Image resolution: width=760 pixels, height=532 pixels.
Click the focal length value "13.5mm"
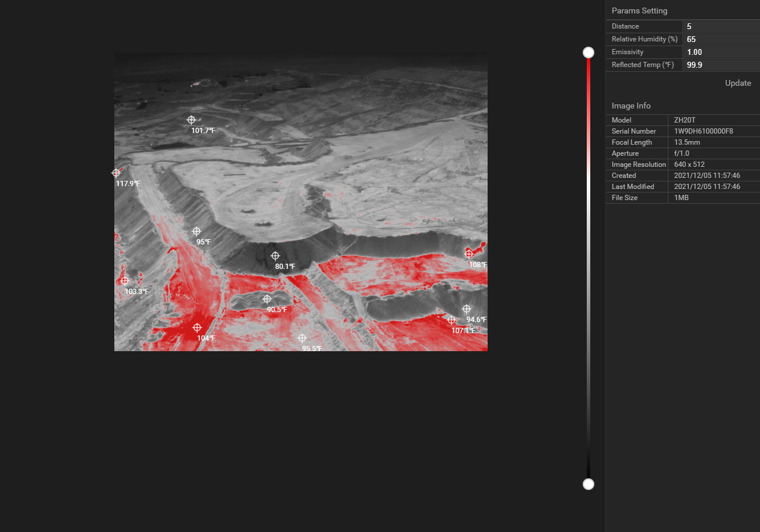(x=687, y=142)
